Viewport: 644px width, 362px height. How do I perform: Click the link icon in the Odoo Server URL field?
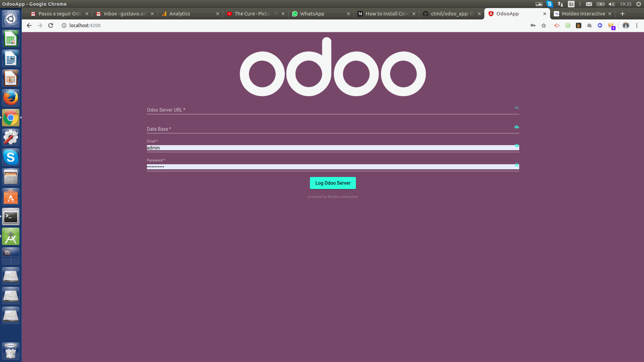(517, 108)
